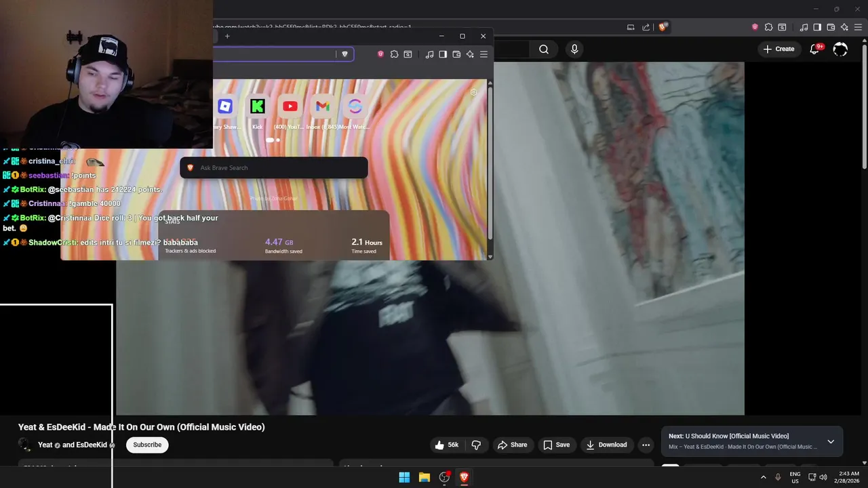Open the Roblox shortcut tile in front Brave window
This screenshot has width=868, height=488.
pyautogui.click(x=225, y=106)
